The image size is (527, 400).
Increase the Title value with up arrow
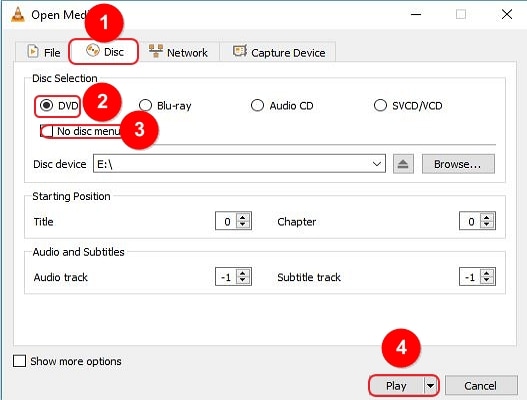243,217
